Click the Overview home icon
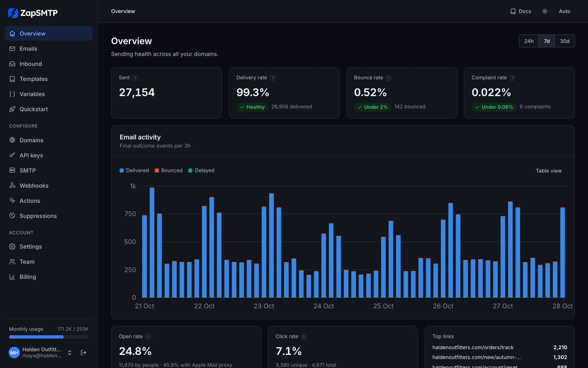This screenshot has width=588, height=368. 12,33
